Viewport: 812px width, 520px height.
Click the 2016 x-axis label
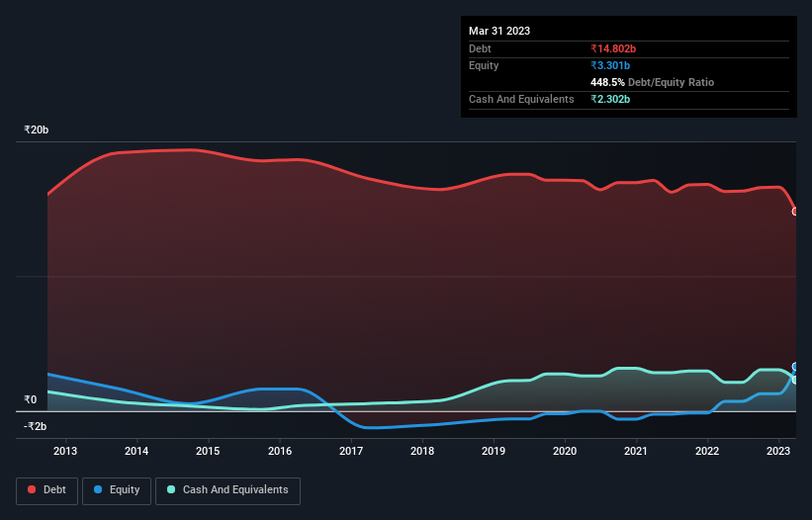point(280,451)
